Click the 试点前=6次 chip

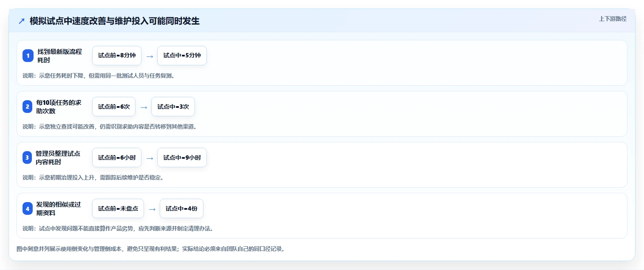114,107
